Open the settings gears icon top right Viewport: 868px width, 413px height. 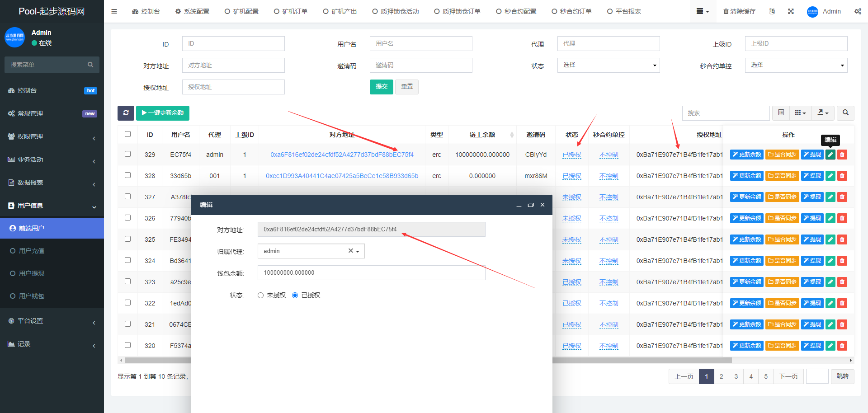click(858, 11)
